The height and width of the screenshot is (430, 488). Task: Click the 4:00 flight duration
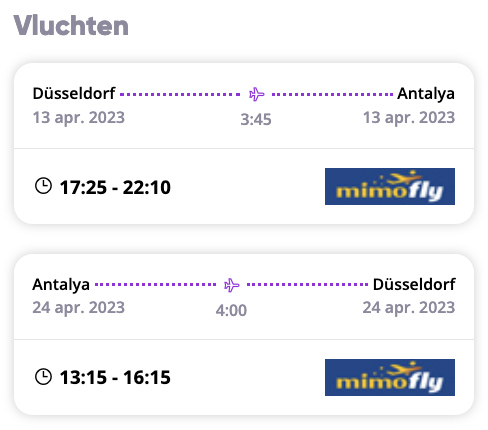(x=231, y=310)
